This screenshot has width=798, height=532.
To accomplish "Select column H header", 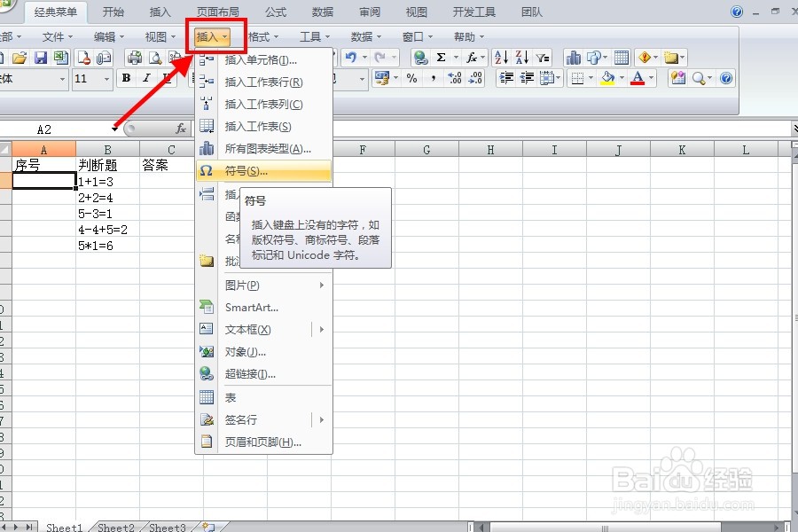I will point(490,150).
